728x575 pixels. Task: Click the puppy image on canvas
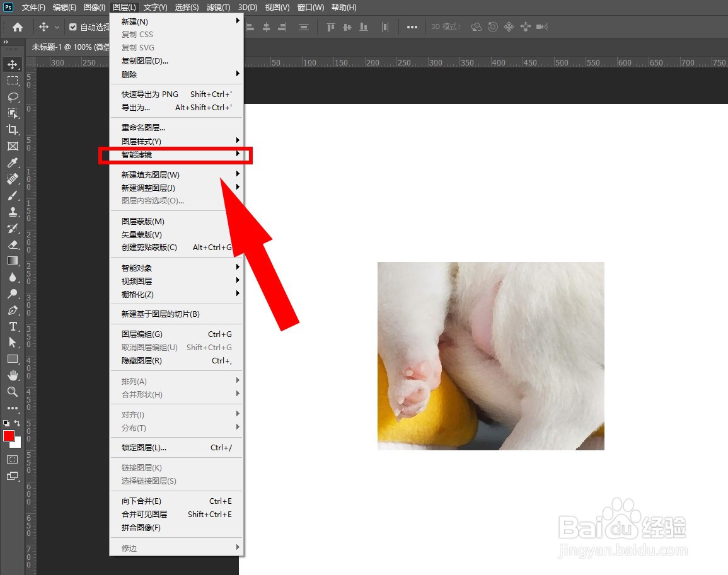(x=491, y=356)
